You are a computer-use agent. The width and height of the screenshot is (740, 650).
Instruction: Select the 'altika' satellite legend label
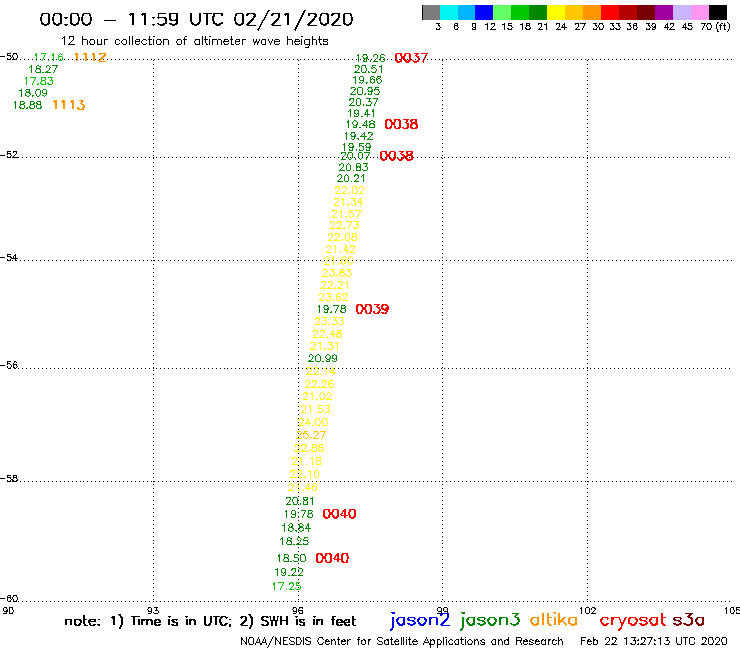pyautogui.click(x=554, y=619)
